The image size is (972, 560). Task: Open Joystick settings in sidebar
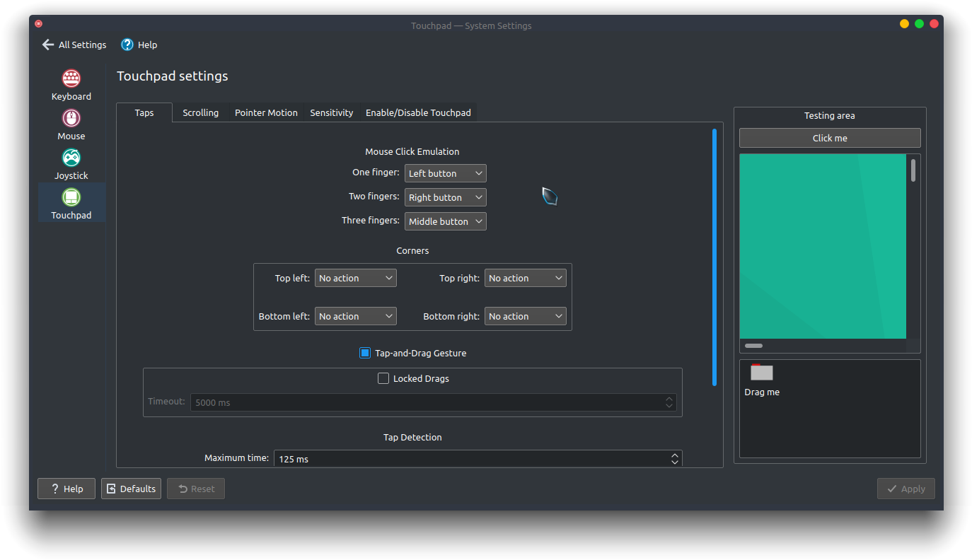click(71, 163)
